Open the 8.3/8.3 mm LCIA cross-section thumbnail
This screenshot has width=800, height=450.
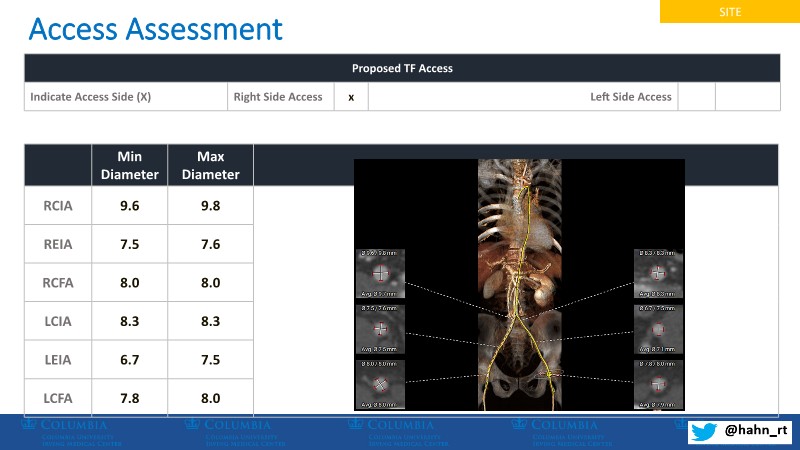click(658, 273)
